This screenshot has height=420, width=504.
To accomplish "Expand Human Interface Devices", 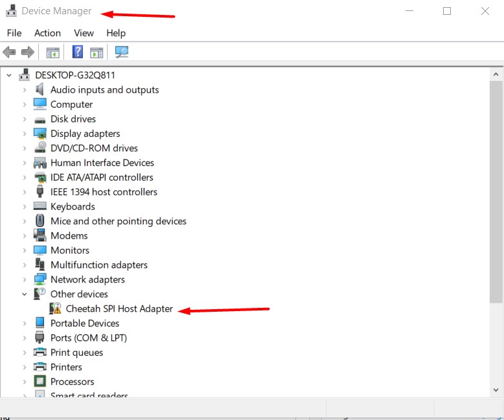I will (x=25, y=163).
